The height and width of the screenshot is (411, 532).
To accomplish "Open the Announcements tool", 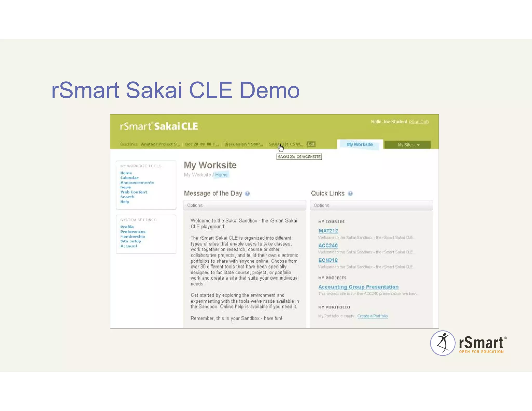I will pyautogui.click(x=137, y=183).
